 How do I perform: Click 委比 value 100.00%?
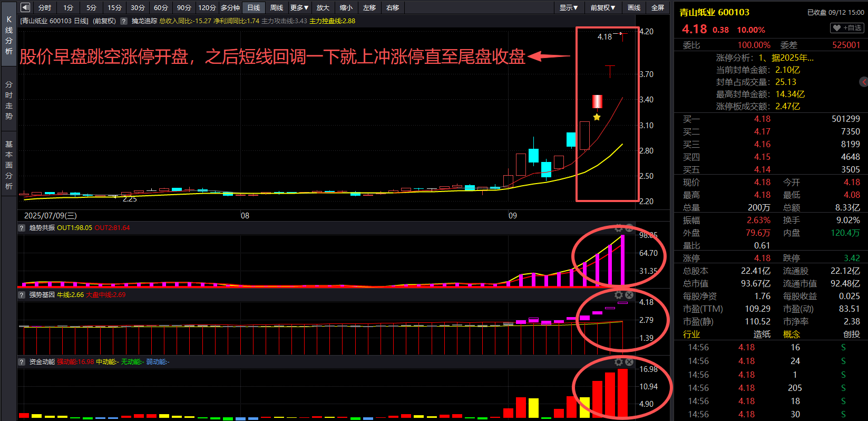(x=754, y=45)
